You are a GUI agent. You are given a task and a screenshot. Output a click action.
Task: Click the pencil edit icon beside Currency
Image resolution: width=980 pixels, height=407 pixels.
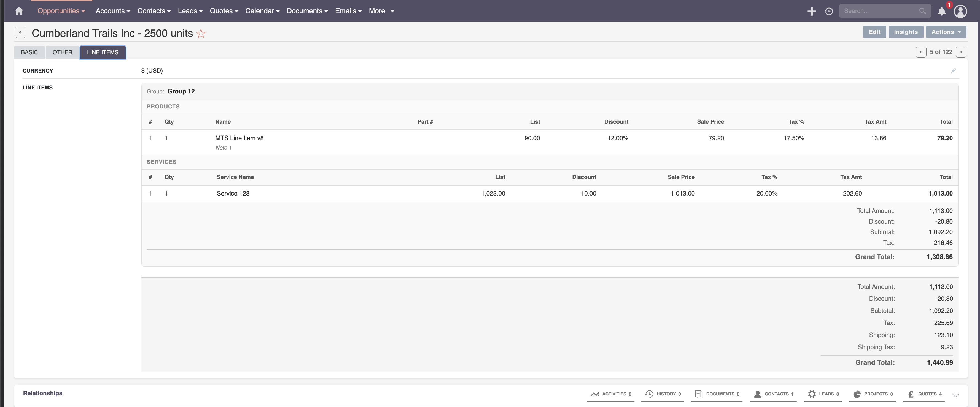click(x=953, y=71)
